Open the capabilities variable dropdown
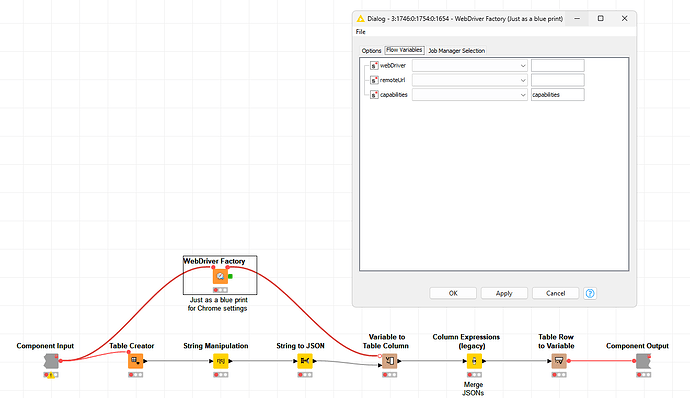 470,95
